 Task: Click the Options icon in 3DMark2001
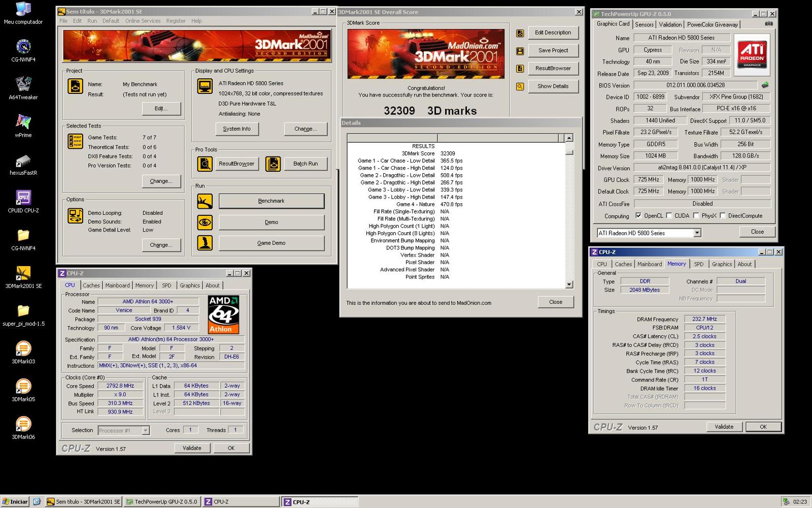tap(75, 215)
